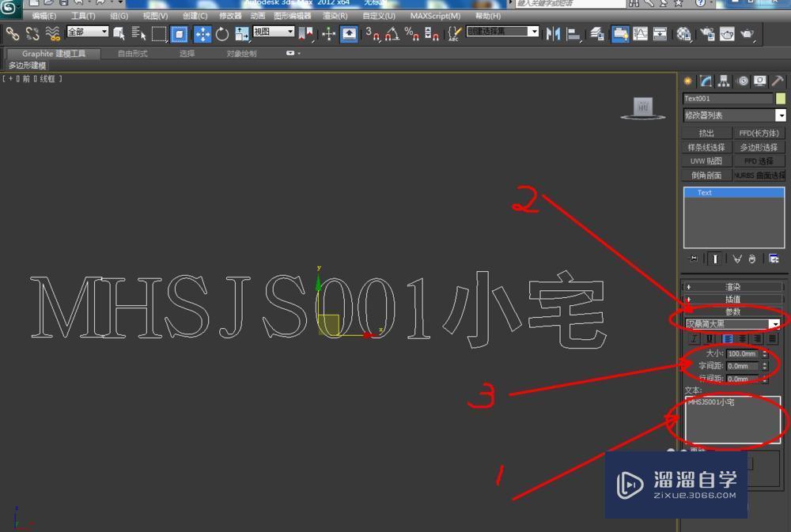Toggle underline text formatting
The height and width of the screenshot is (532, 791).
click(709, 338)
